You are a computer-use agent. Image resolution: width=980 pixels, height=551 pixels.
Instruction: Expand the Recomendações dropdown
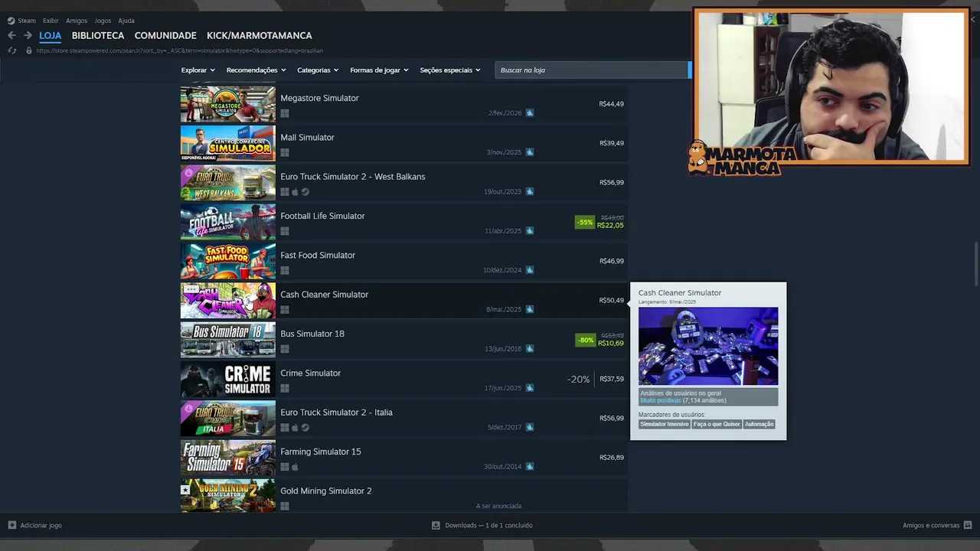point(256,70)
